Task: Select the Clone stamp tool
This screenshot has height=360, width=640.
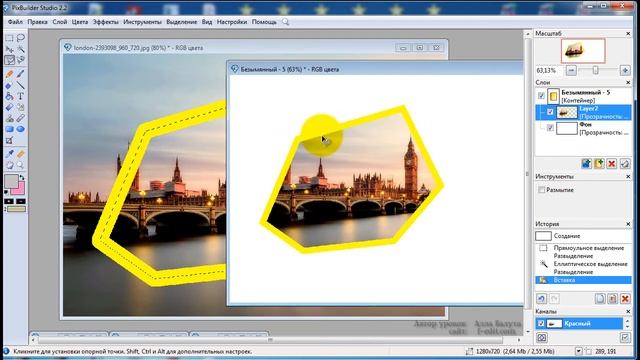Action: coord(9,118)
